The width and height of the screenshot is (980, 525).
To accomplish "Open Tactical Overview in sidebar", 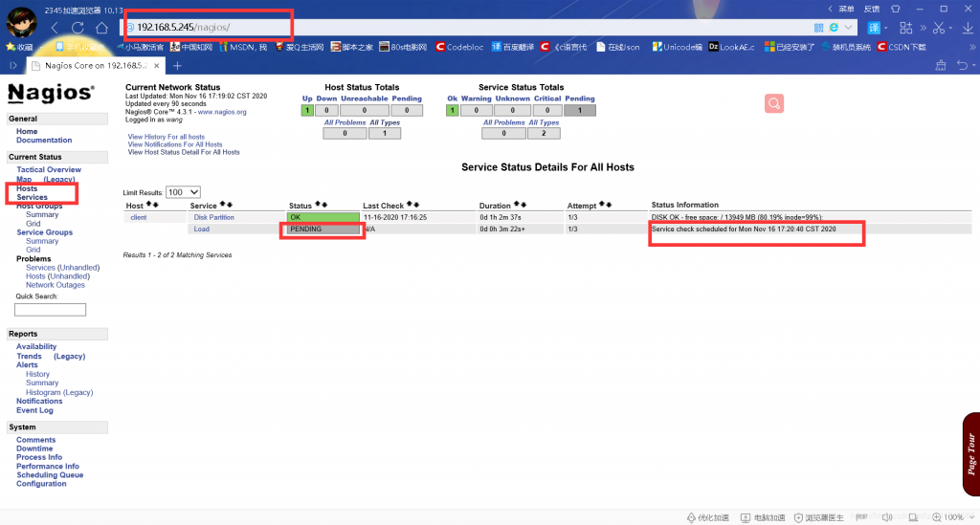I will 49,169.
